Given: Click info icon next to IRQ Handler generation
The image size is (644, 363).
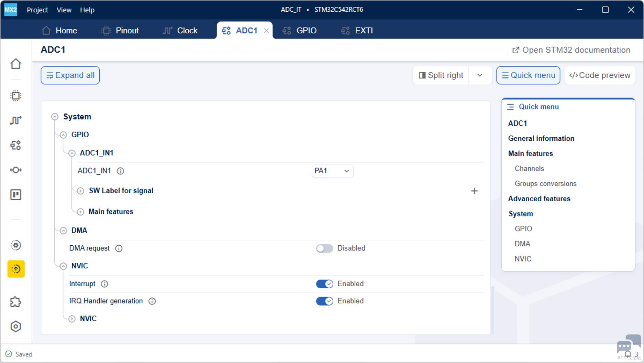Looking at the screenshot, I should [152, 301].
